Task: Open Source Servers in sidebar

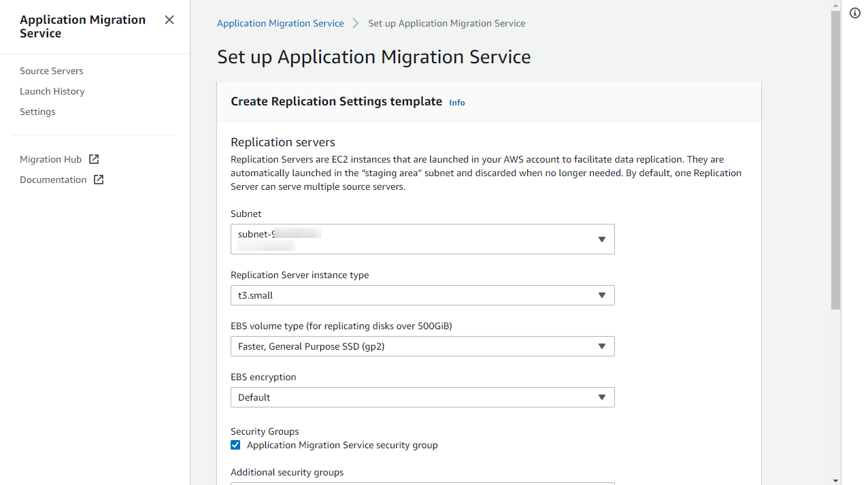Action: click(52, 71)
